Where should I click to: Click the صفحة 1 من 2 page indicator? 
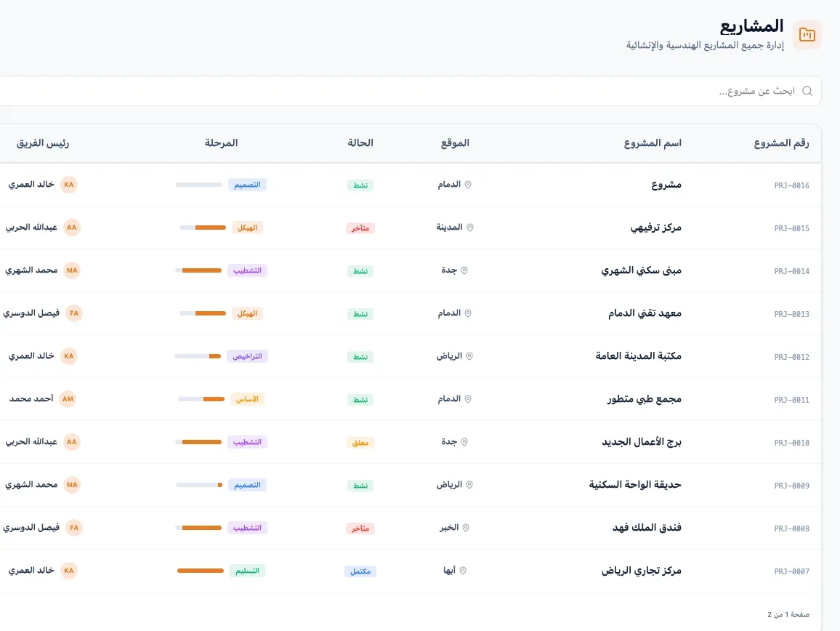coord(788,614)
